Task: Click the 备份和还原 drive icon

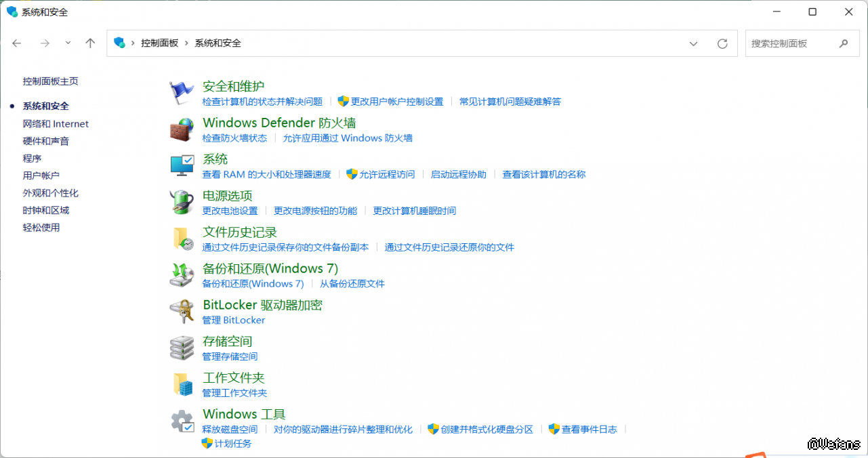Action: (182, 275)
